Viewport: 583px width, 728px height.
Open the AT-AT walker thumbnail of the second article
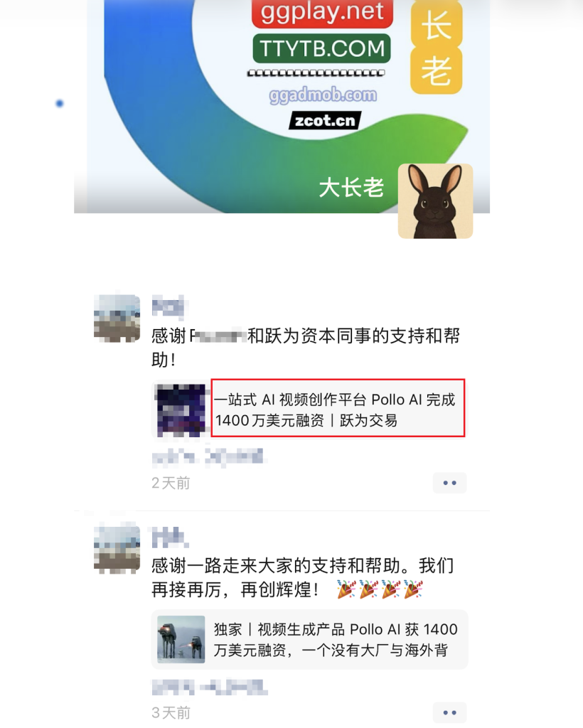(x=181, y=639)
